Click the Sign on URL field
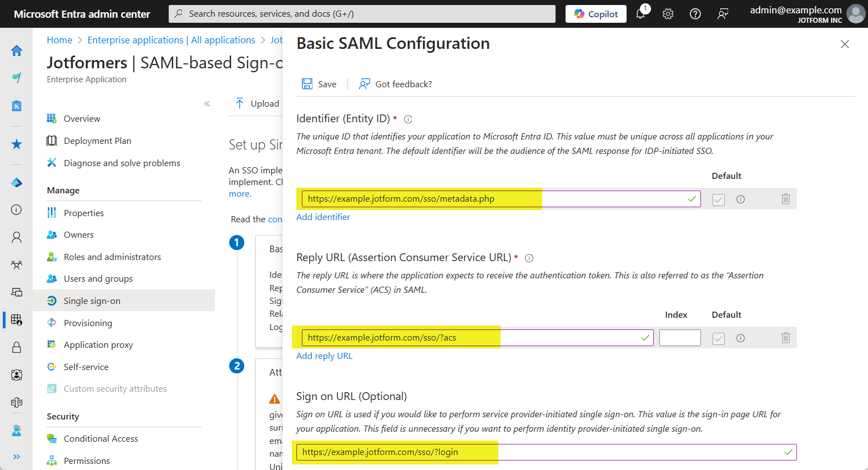 coord(547,452)
